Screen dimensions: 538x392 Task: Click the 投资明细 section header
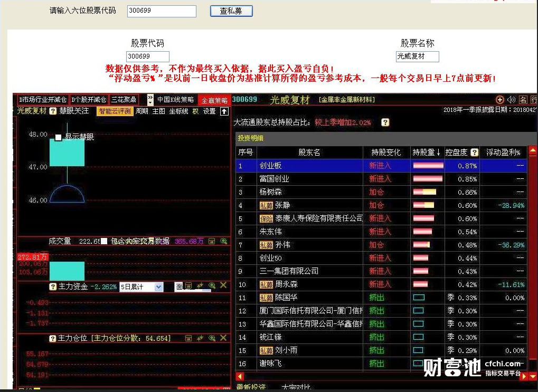[x=250, y=138]
